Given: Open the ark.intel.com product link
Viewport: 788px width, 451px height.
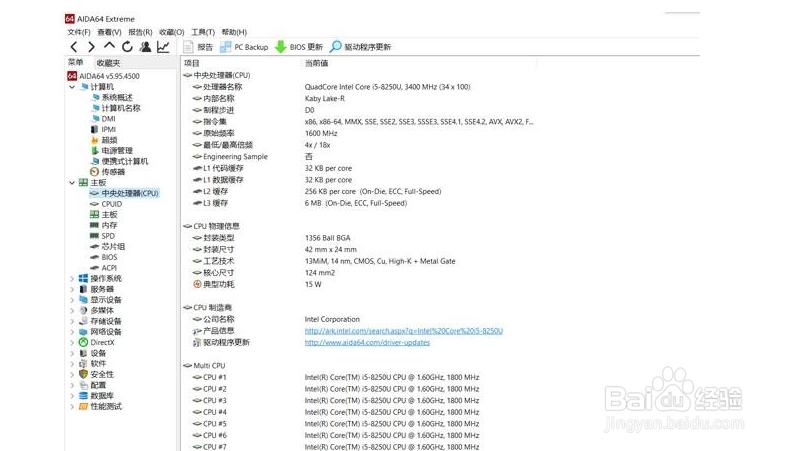Looking at the screenshot, I should click(404, 331).
